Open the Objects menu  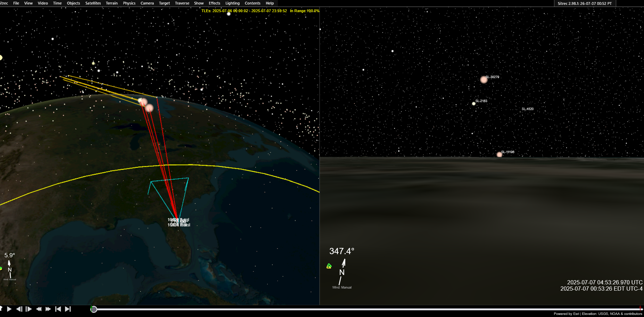[x=73, y=3]
